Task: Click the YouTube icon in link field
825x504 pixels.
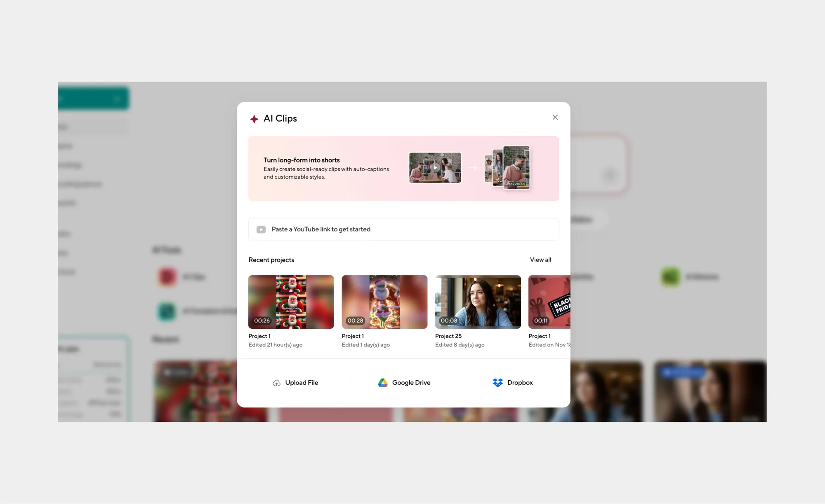Action: [x=261, y=230]
